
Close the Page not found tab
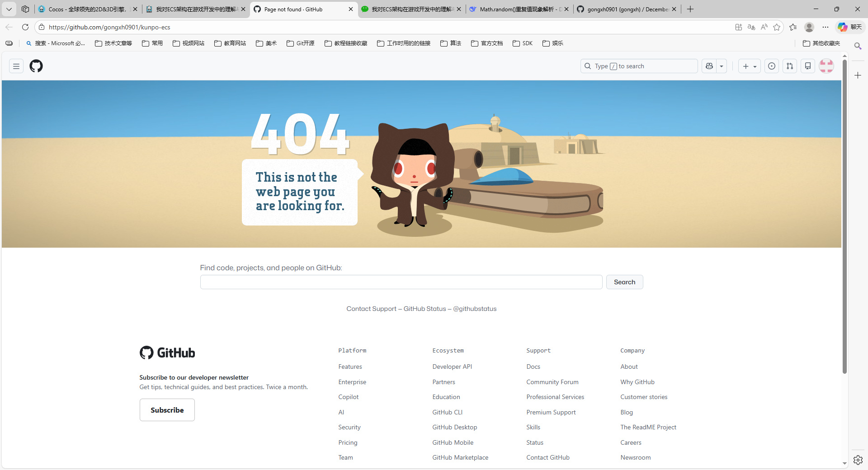[351, 9]
